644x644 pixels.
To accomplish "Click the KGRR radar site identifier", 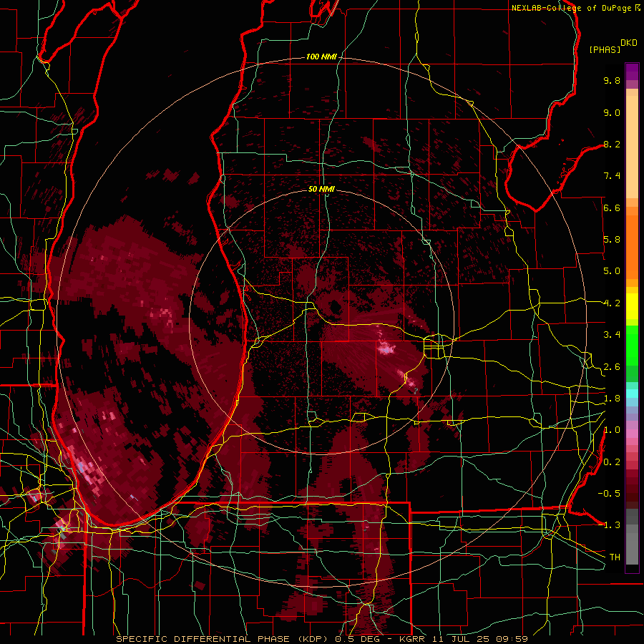I will 413,639.
